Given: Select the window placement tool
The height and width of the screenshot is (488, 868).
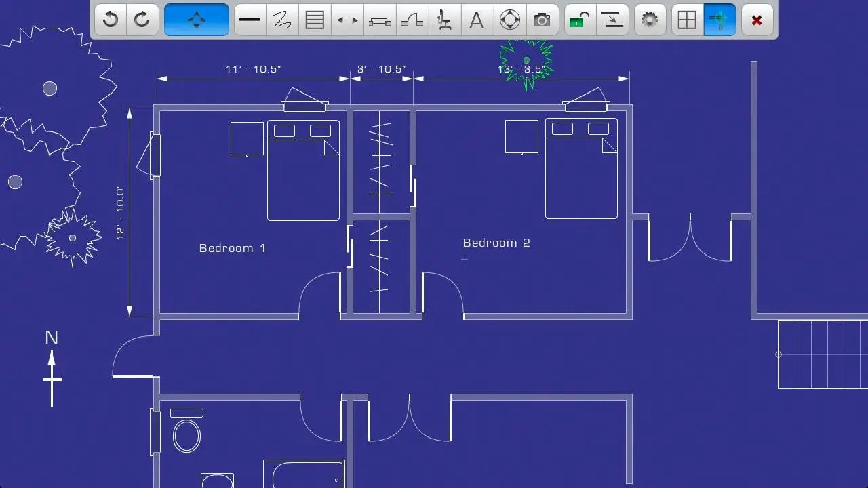Looking at the screenshot, I should click(x=380, y=20).
